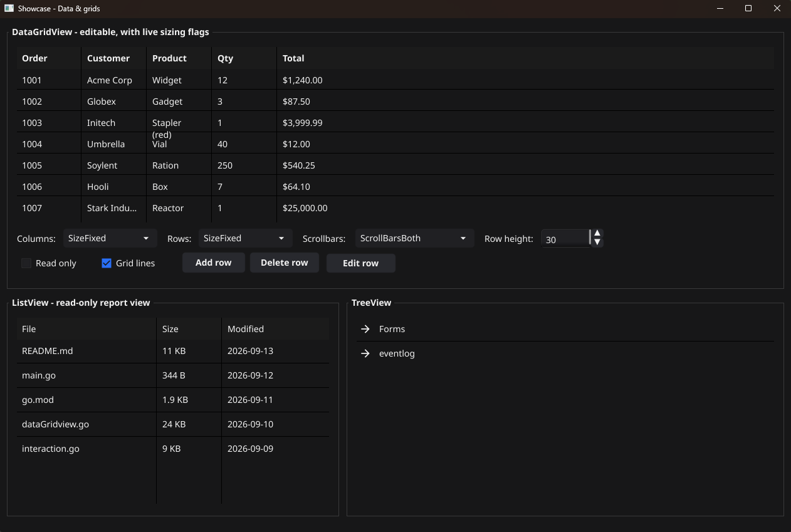
Task: Select interaction.go in the ListView
Action: [86, 449]
